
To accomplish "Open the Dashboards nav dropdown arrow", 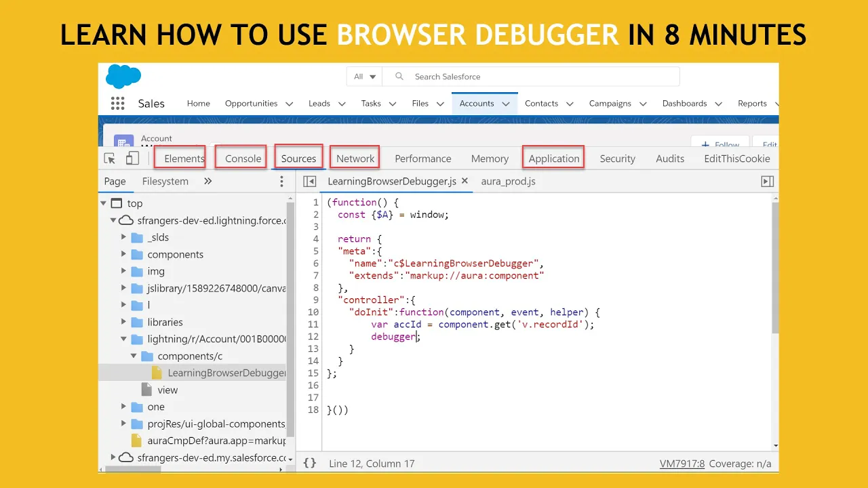I will click(x=718, y=104).
